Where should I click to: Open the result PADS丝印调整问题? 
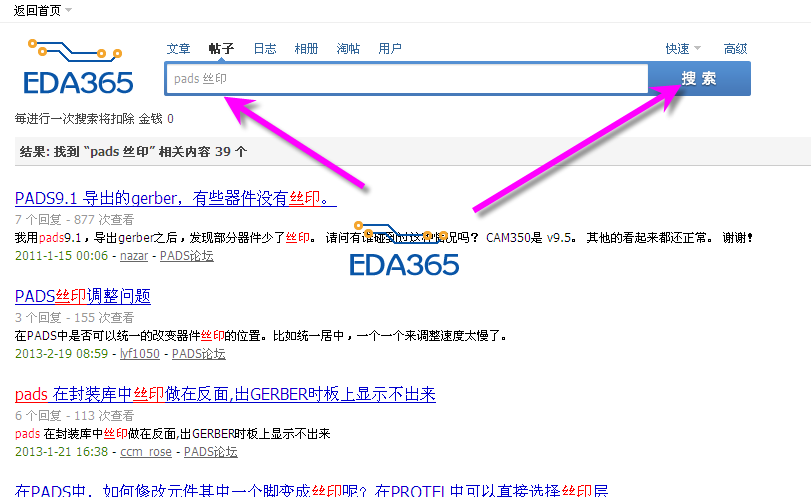pos(83,296)
